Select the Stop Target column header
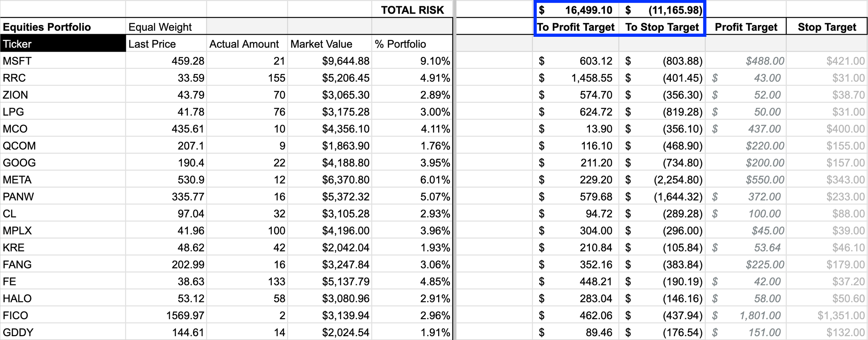Screen dimensions: 868x340 [827, 27]
